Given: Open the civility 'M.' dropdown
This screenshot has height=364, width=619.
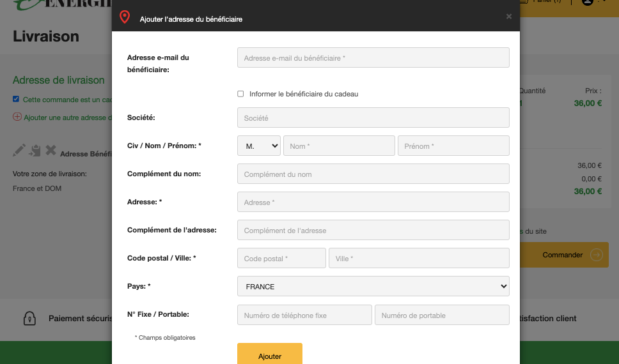Looking at the screenshot, I should pyautogui.click(x=258, y=146).
